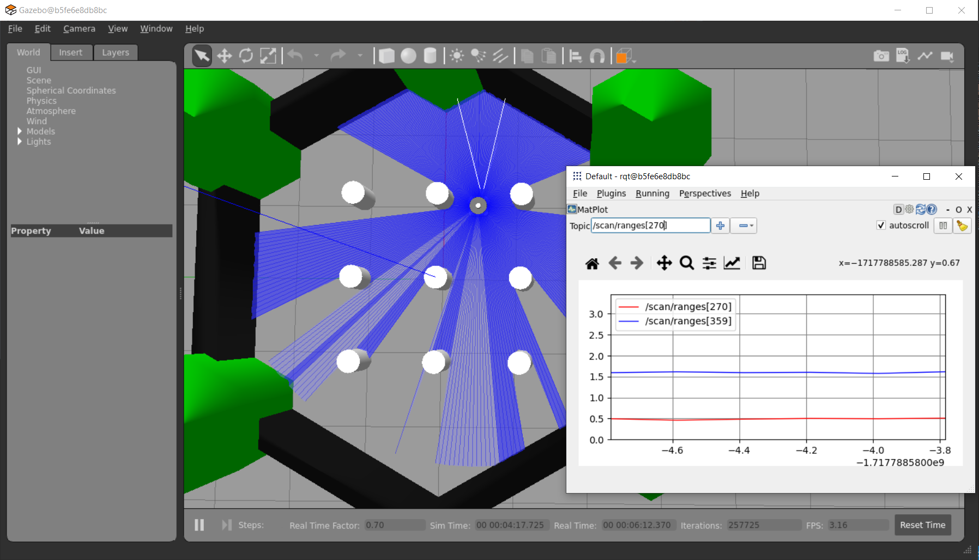Toggle the autoscroll checkbox

[x=881, y=226]
